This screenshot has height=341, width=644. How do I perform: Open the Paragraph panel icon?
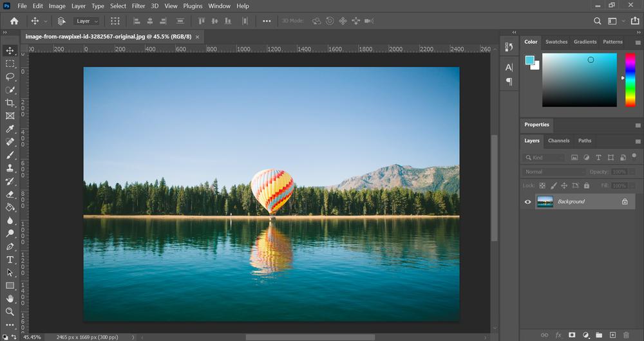click(x=509, y=81)
